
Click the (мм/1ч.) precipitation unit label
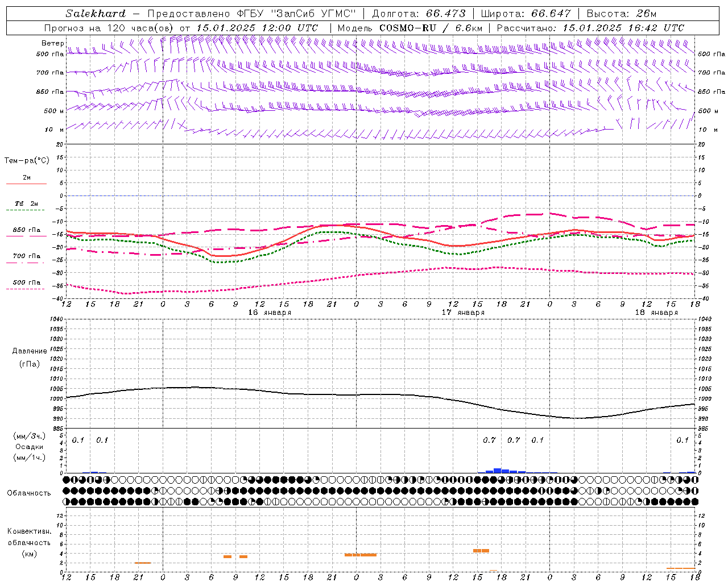[30, 458]
